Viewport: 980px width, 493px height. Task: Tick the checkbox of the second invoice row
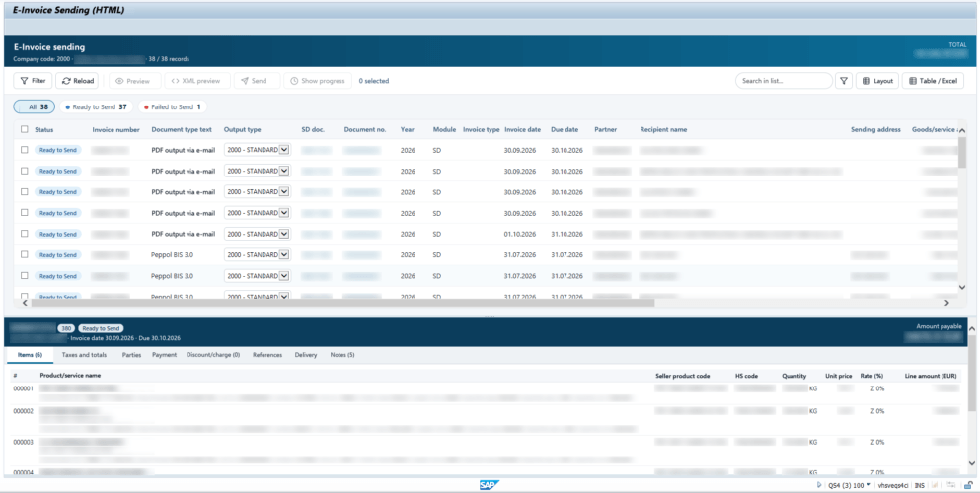click(x=25, y=171)
